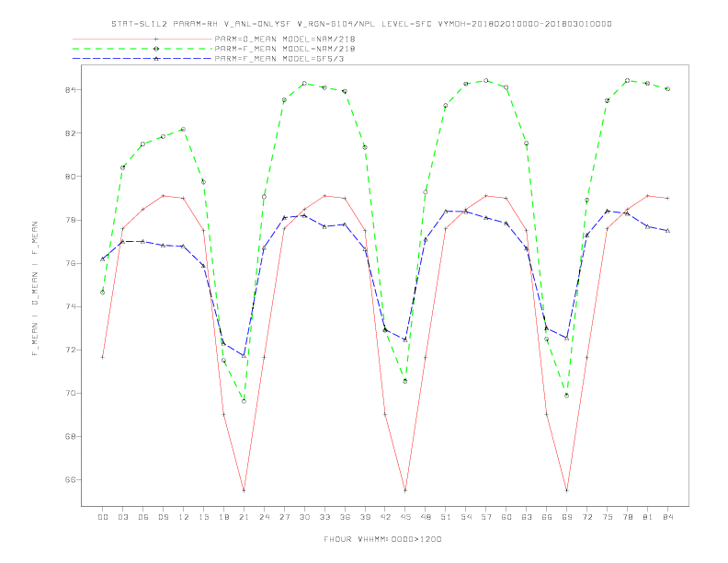Click the y-axis tick value 78

(70, 220)
